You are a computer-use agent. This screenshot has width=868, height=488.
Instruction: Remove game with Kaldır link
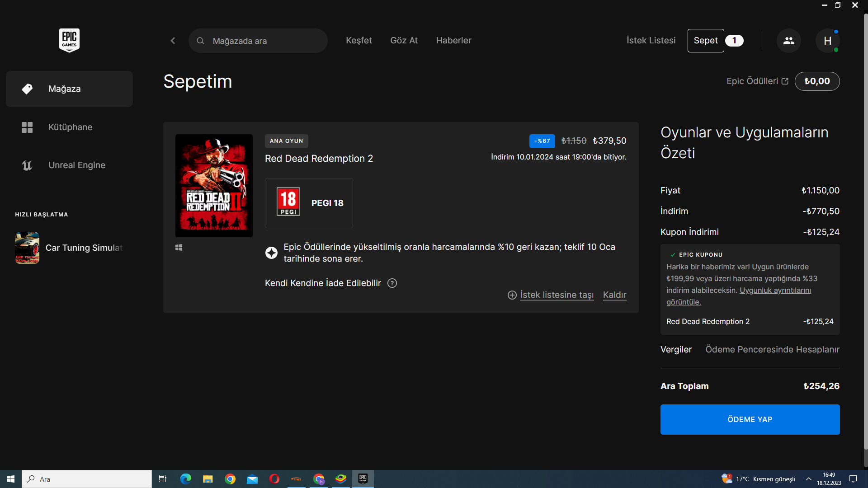[x=614, y=295]
